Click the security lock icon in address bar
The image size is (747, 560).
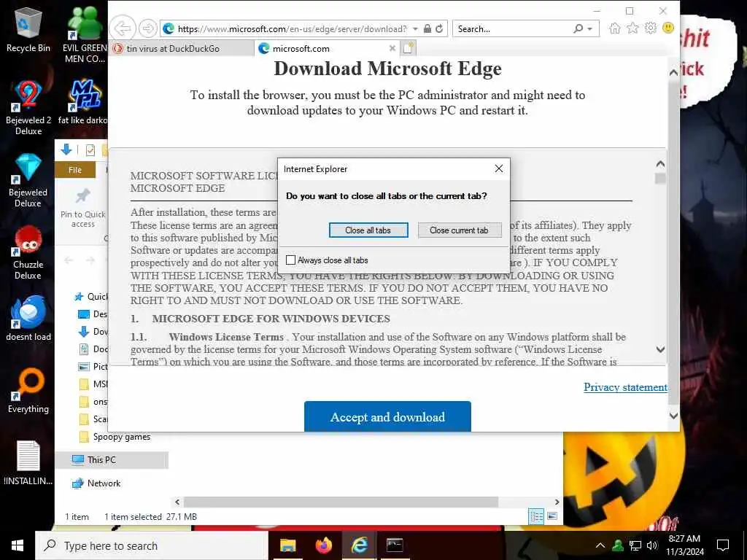[427, 28]
